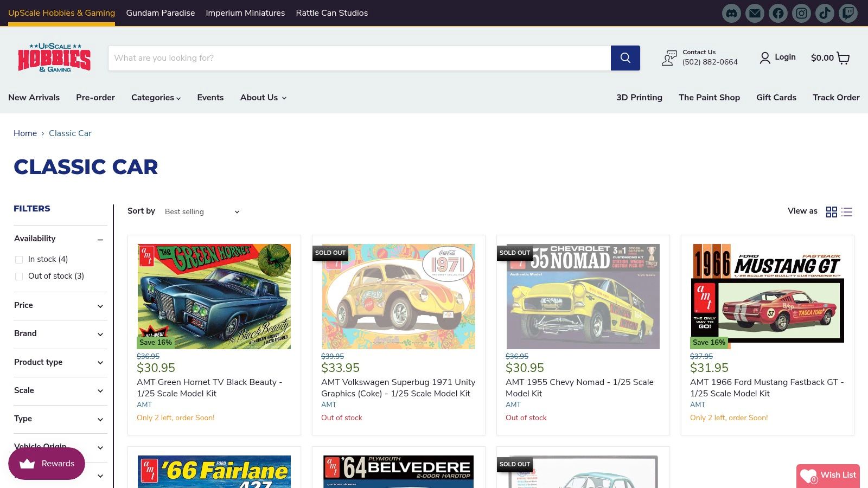Image resolution: width=868 pixels, height=488 pixels.
Task: Click the phone number (502) 882-0664
Action: 710,62
